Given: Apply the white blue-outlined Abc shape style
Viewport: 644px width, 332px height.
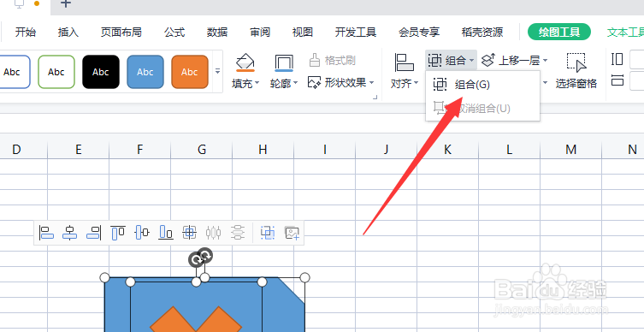Looking at the screenshot, I should pyautogui.click(x=14, y=72).
